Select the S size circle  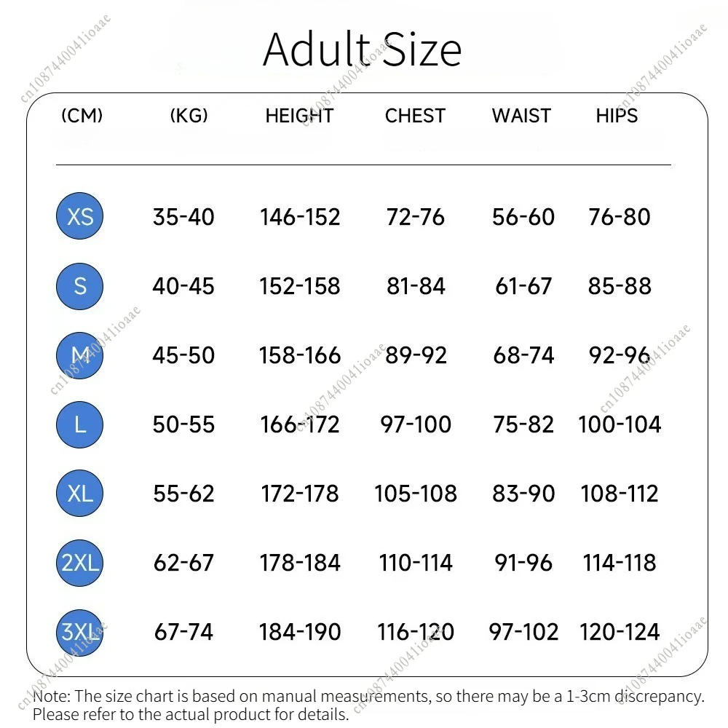[x=80, y=285]
